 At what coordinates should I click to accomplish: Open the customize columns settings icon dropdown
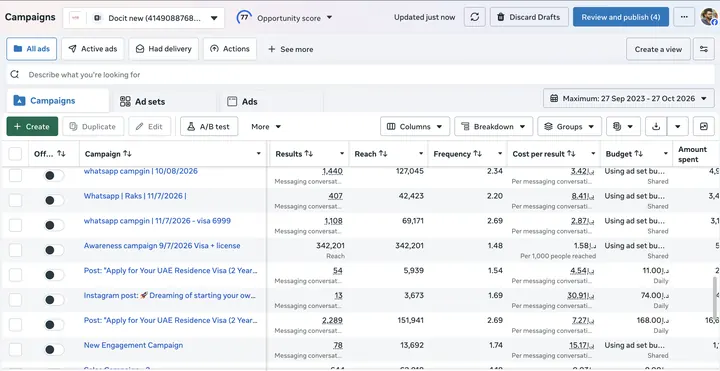(x=623, y=126)
